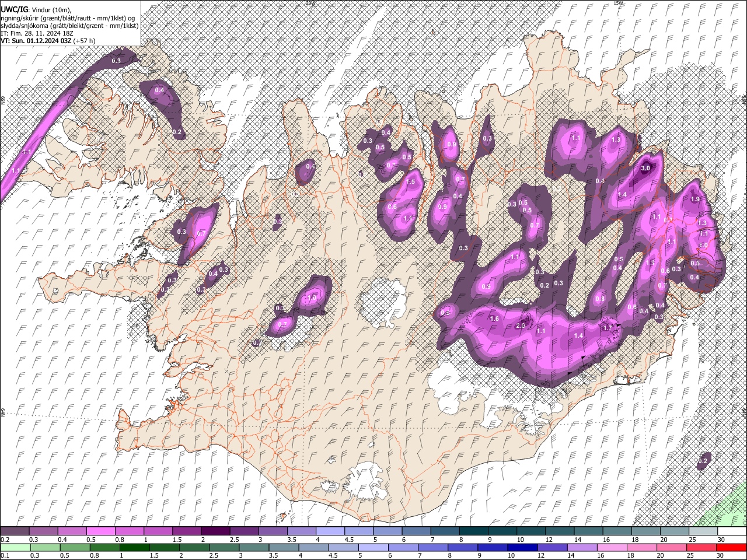747x560 pixels.
Task: Pick white upper legend swatch above 30
Action: point(731,531)
